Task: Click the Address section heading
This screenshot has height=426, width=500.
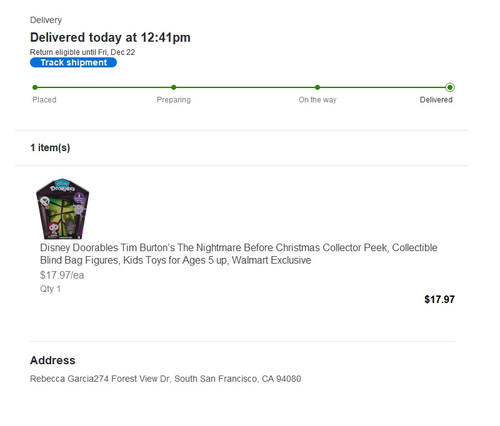Action: tap(53, 360)
